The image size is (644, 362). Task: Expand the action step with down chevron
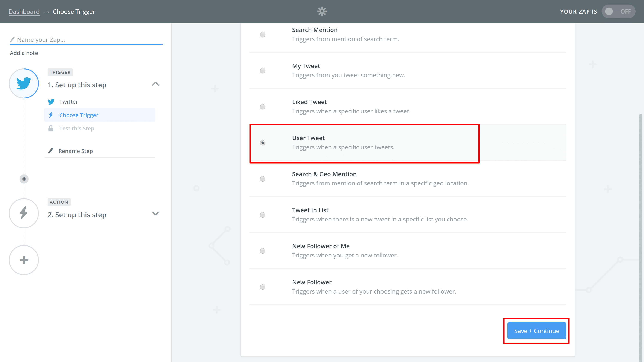[x=155, y=214]
